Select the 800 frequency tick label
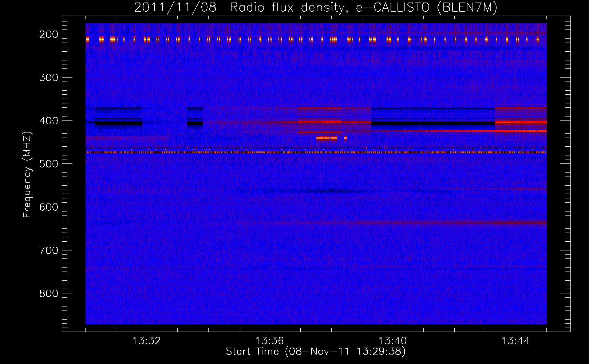Viewport: 589px width, 364px height. 48,293
